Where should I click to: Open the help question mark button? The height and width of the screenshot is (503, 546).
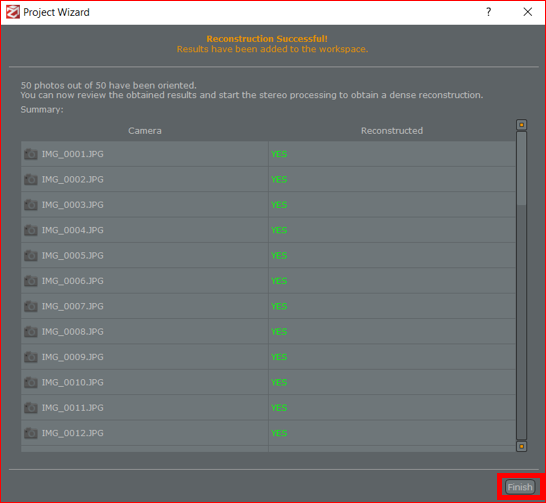(489, 12)
